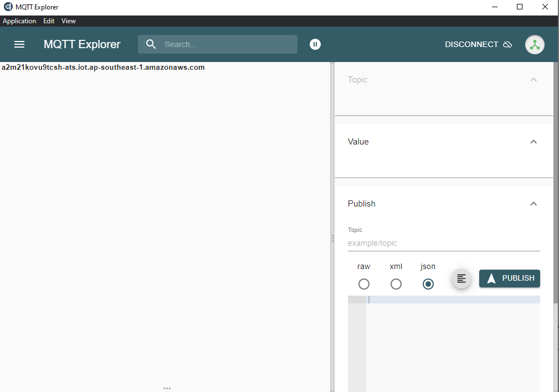Focus the publish topic input field
Screen dimensions: 559x392
tap(443, 243)
